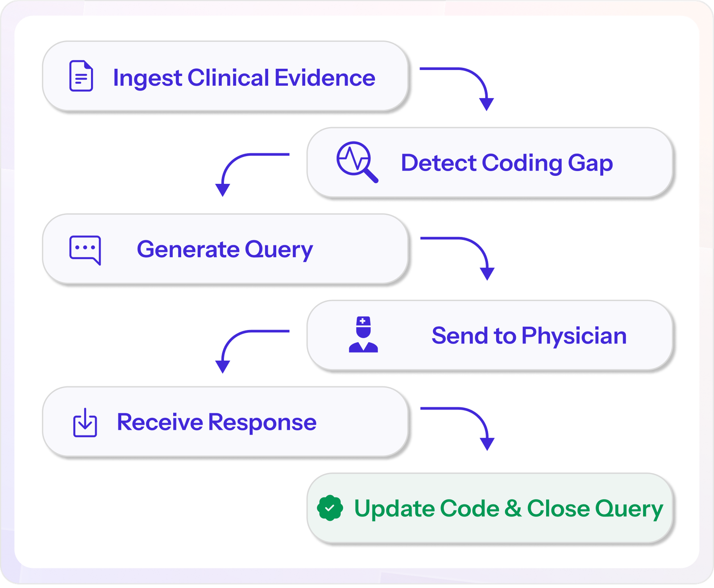Click the physician icon in Send to Physician
Screen dimensions: 714x588
363,335
